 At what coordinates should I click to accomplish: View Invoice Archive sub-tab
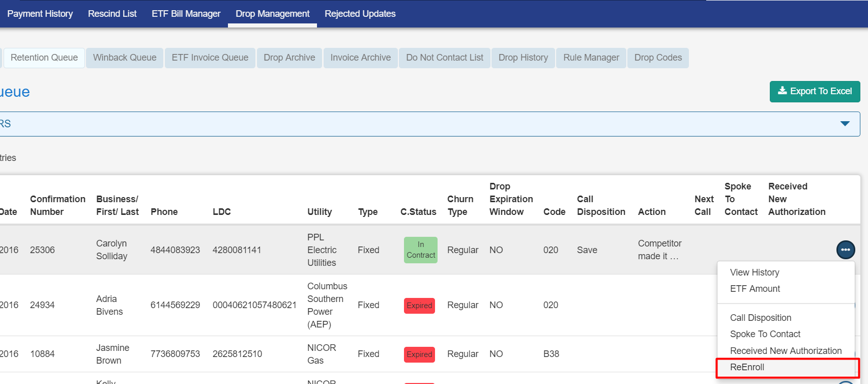pos(361,58)
